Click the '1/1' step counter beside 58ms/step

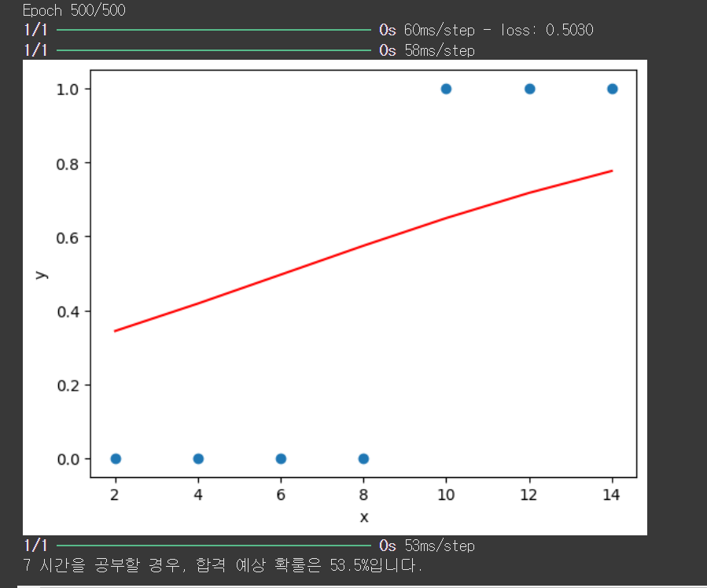point(35,50)
